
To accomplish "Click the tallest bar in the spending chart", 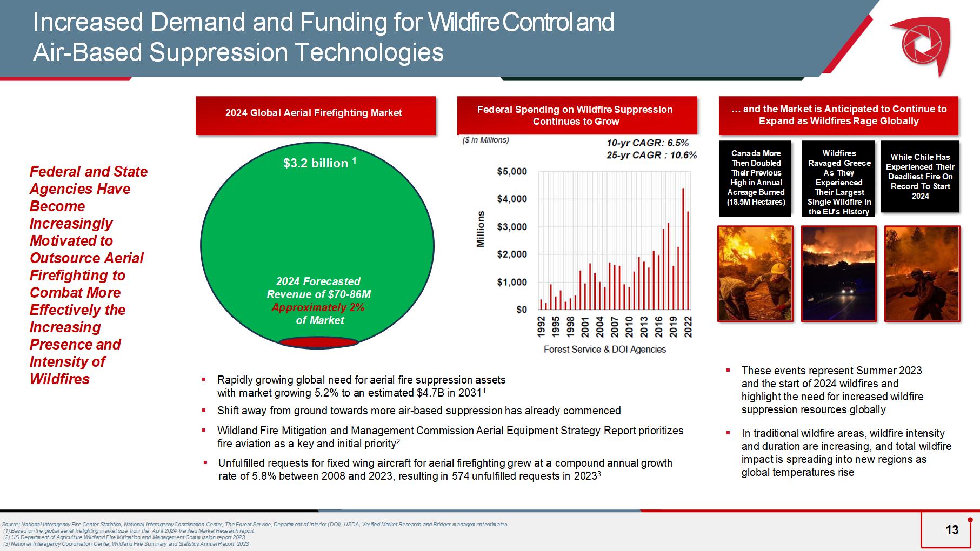I will pyautogui.click(x=683, y=248).
